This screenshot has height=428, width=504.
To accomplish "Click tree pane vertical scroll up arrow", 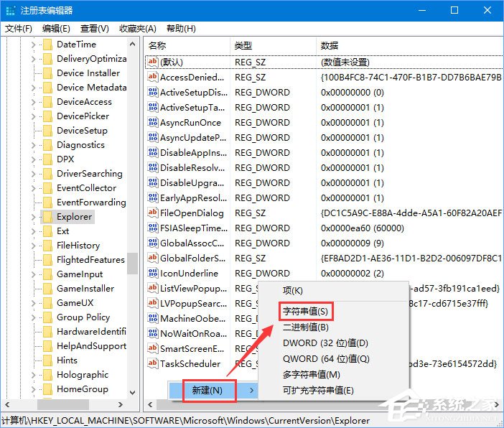I will 132,44.
